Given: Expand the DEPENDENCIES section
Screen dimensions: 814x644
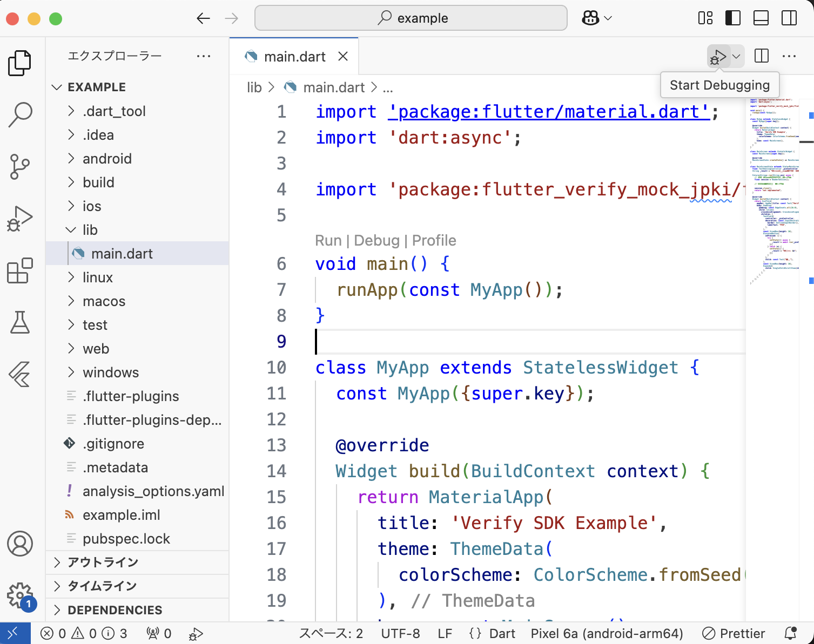Looking at the screenshot, I should (x=115, y=610).
